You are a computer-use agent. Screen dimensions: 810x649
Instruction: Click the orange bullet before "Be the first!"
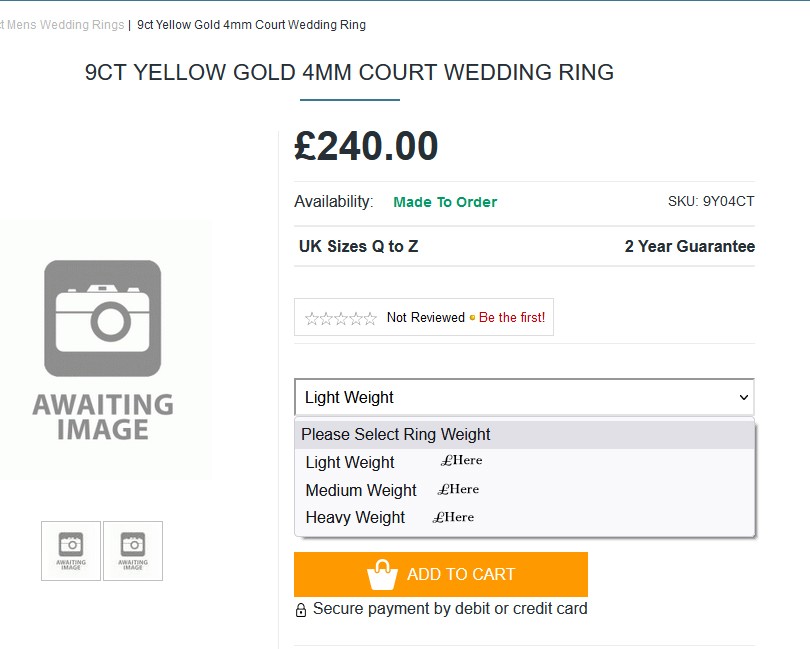tap(472, 318)
